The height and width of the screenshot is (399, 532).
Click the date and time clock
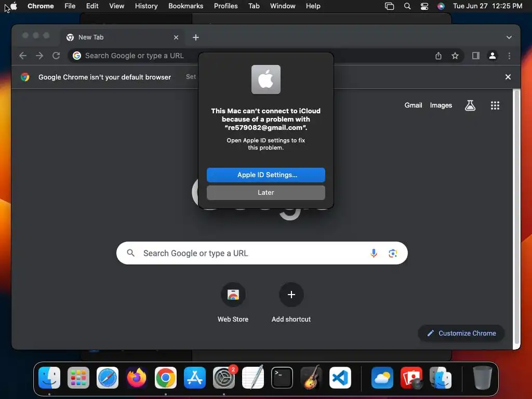pyautogui.click(x=487, y=6)
